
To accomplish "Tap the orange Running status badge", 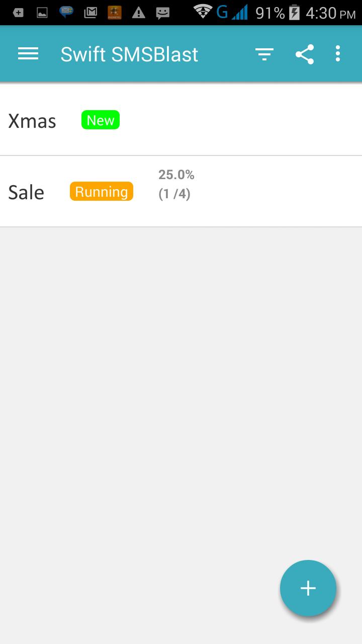I will click(x=102, y=192).
